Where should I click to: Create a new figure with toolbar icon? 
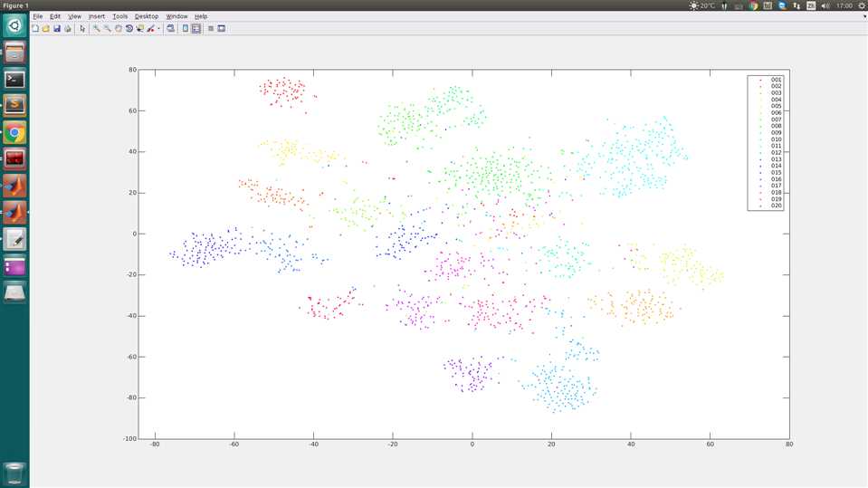tap(35, 28)
